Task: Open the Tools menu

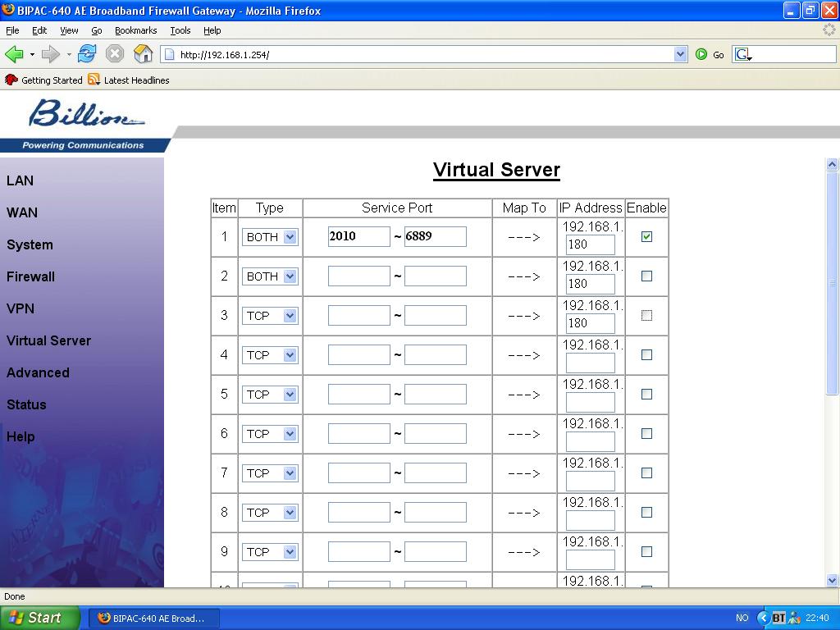Action: [x=180, y=30]
